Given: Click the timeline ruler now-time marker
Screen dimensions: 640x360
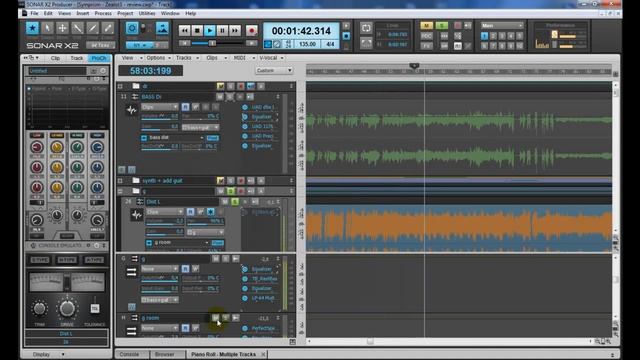Looking at the screenshot, I should (414, 66).
